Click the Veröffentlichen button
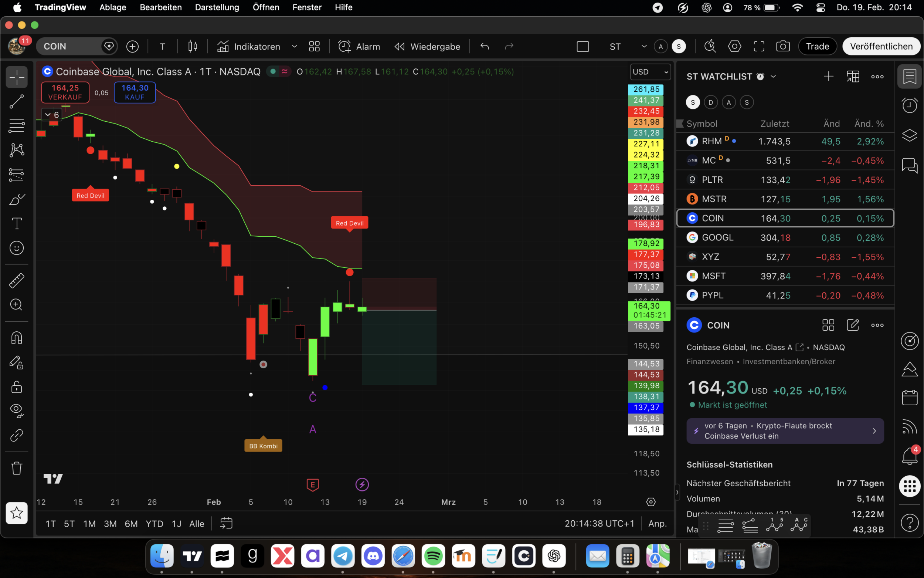Image resolution: width=924 pixels, height=578 pixels. click(x=881, y=46)
